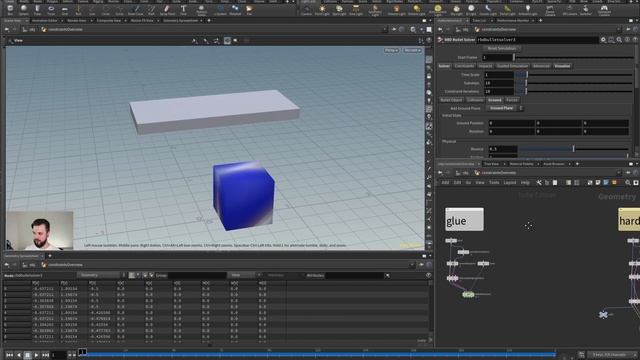Select the Font shelf tool
Image resolution: width=640 pixels, height=360 pixels.
coord(183,10)
